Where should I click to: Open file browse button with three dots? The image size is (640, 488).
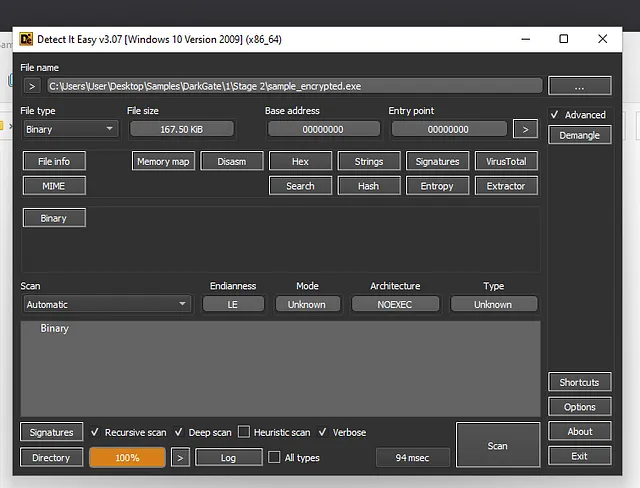[579, 86]
